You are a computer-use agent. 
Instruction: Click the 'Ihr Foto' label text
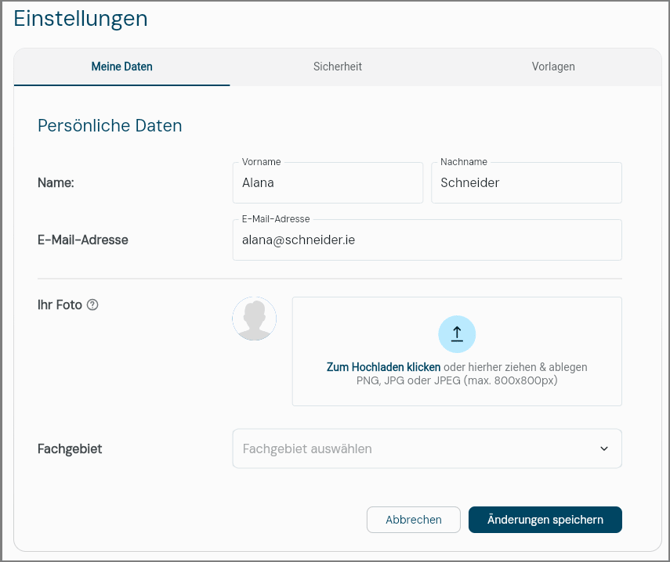[60, 305]
